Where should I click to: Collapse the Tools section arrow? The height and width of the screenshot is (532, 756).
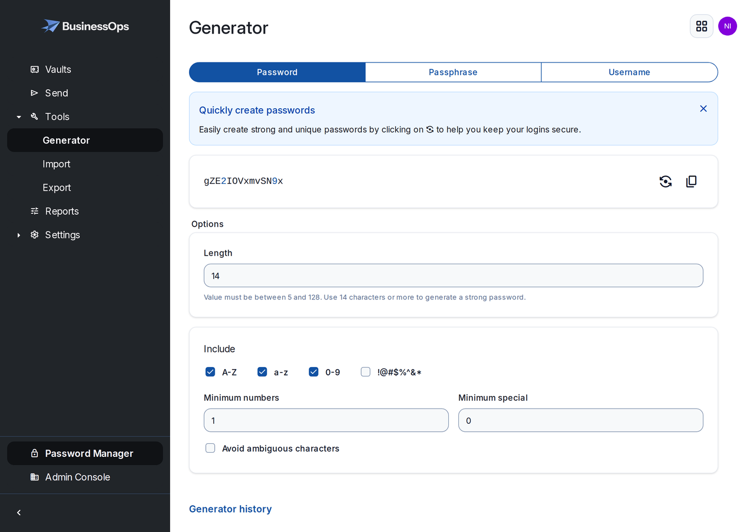[19, 117]
